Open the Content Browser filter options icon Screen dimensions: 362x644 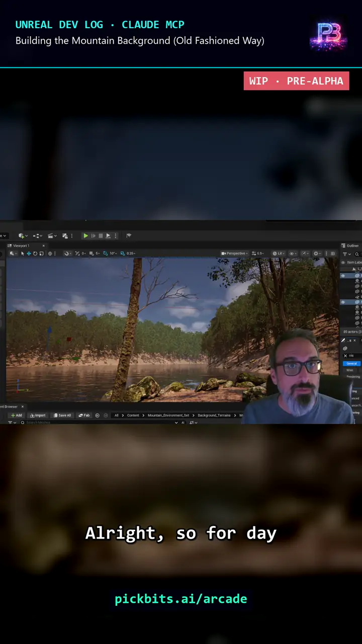click(12, 422)
